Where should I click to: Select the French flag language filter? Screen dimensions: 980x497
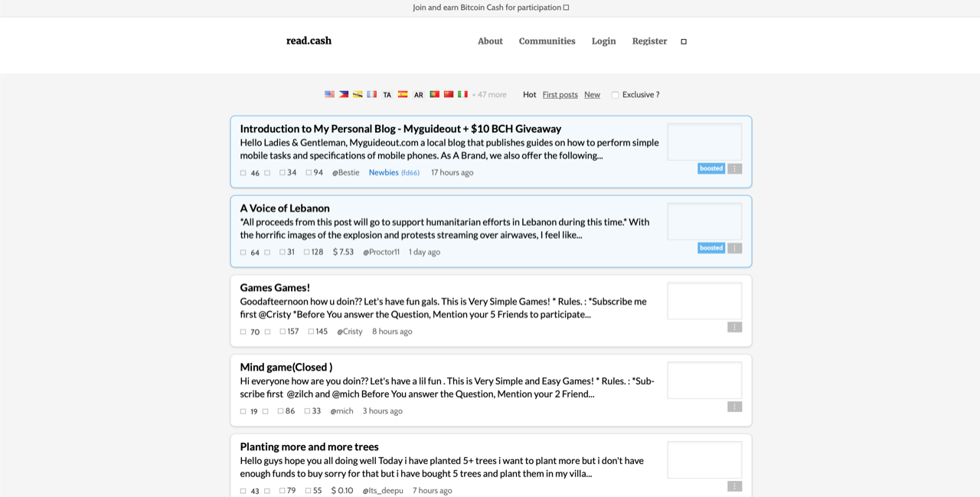[x=372, y=94]
